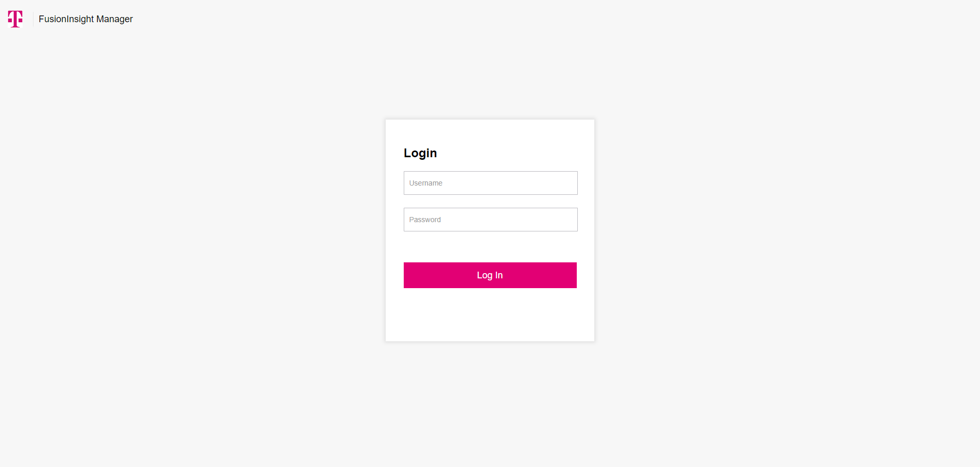Focus the Password input field

pos(490,220)
